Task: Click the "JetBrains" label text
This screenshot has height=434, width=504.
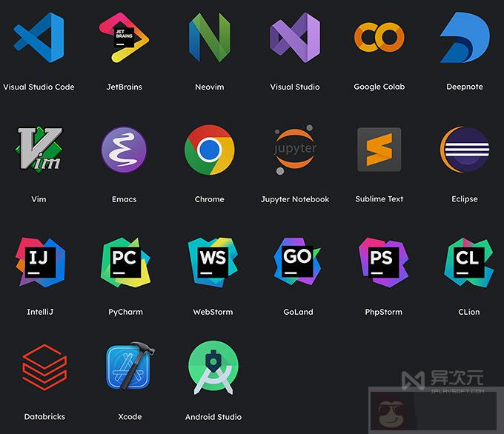Action: 124,87
